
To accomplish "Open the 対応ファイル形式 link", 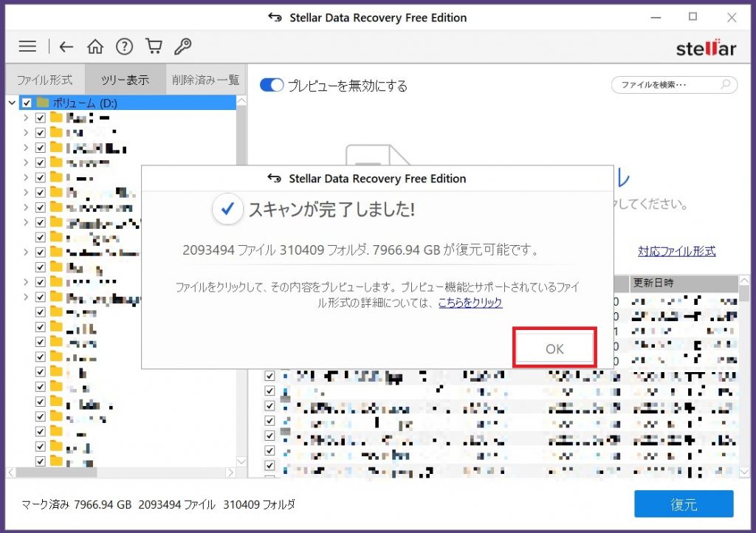I will (676, 250).
